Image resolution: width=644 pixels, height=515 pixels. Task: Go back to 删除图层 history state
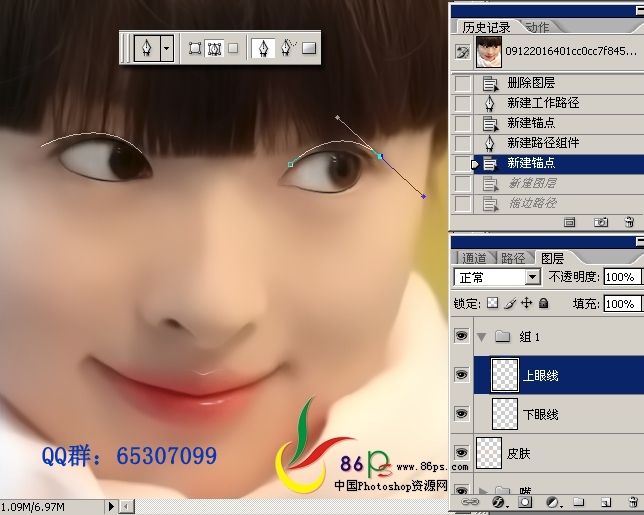(559, 83)
